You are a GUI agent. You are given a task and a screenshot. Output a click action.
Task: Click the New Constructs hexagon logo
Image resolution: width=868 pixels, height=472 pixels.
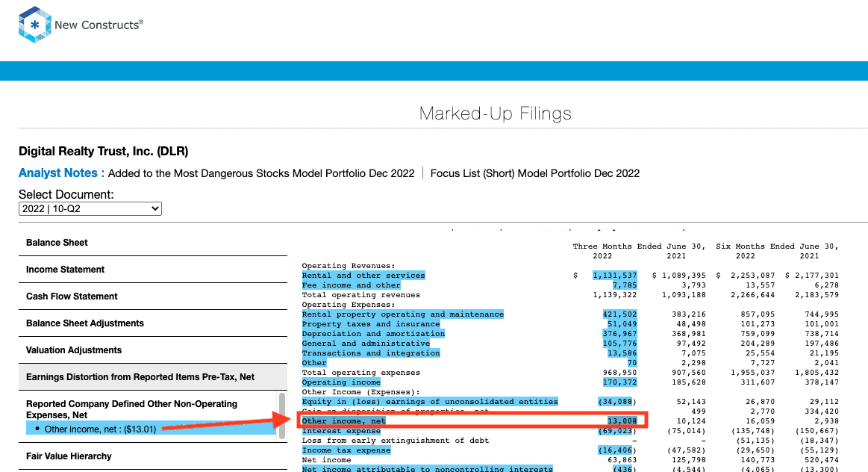pyautogui.click(x=34, y=25)
